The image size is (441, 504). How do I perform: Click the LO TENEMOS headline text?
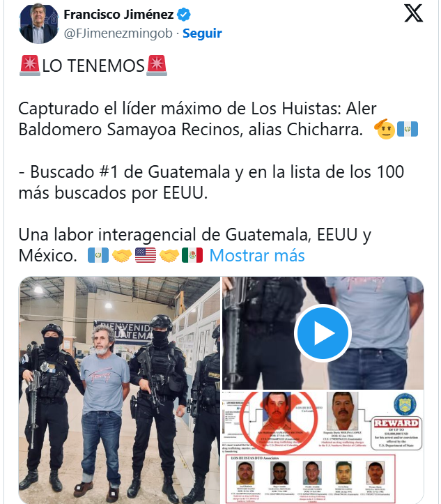click(x=93, y=66)
